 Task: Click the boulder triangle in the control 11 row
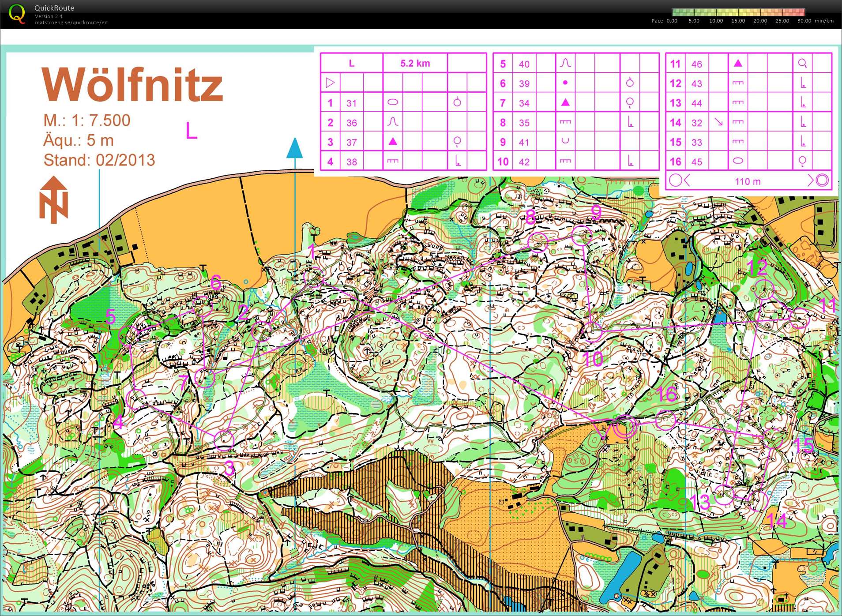coord(738,63)
